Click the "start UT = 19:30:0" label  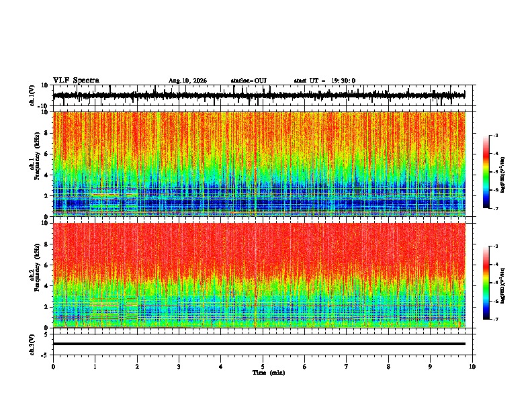coord(324,81)
